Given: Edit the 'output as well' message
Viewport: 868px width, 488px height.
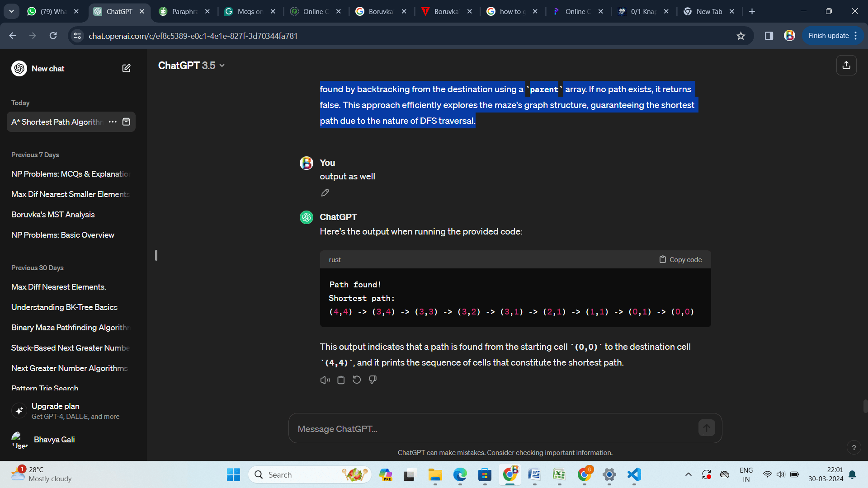Looking at the screenshot, I should (325, 193).
